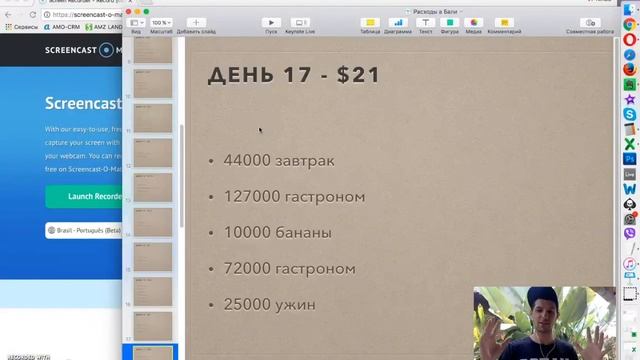Screen dimensions: 640x360
Task: Open Skype from the dock
Action: pos(629,114)
